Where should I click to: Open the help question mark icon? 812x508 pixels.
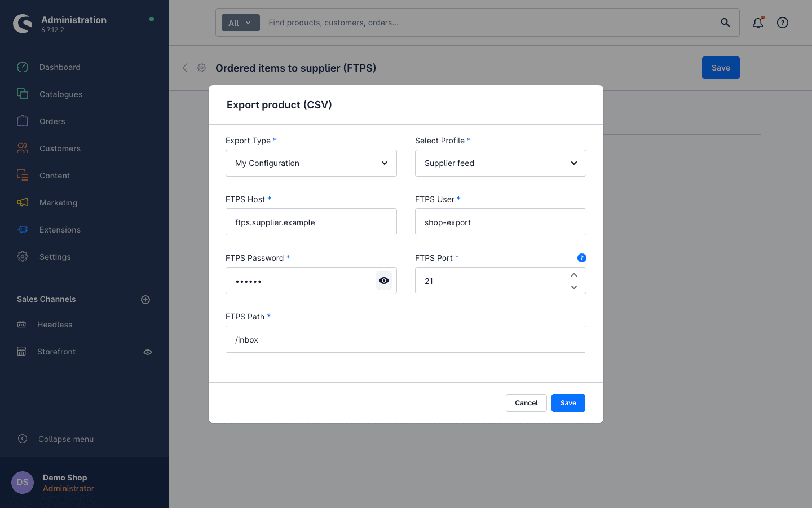click(783, 23)
